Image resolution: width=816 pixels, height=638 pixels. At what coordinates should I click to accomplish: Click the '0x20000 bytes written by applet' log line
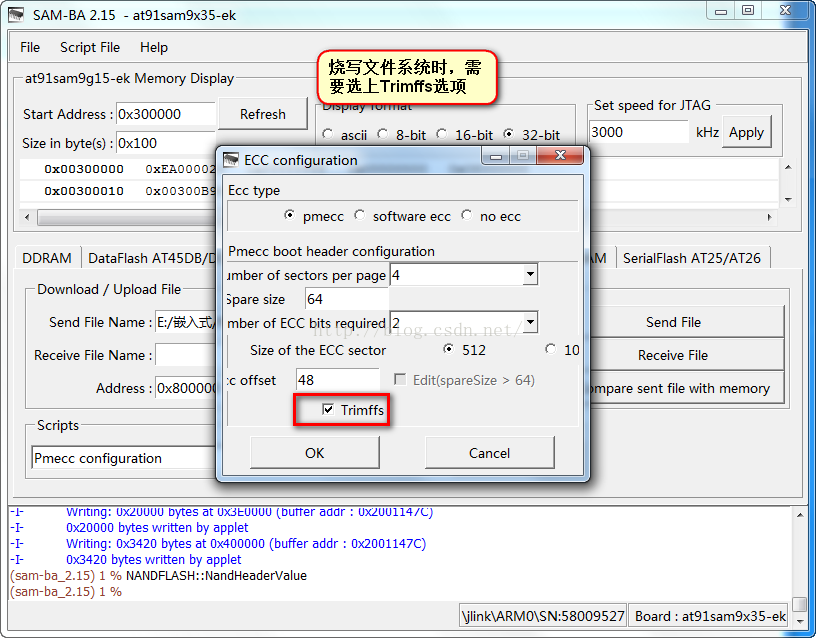[157, 528]
